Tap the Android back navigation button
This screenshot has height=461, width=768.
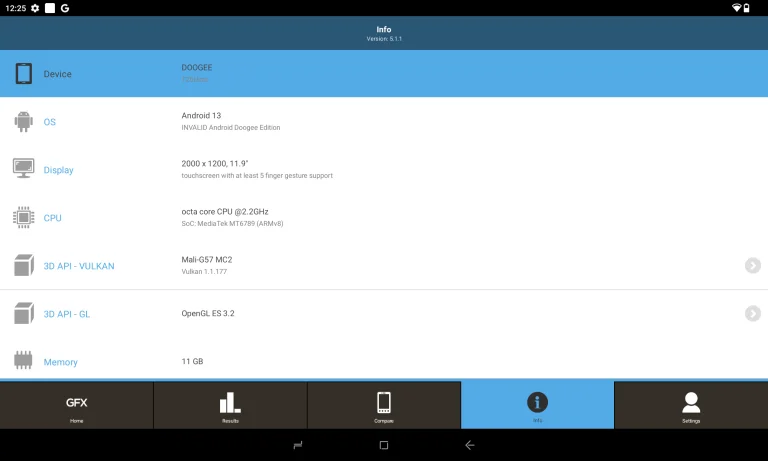point(470,445)
